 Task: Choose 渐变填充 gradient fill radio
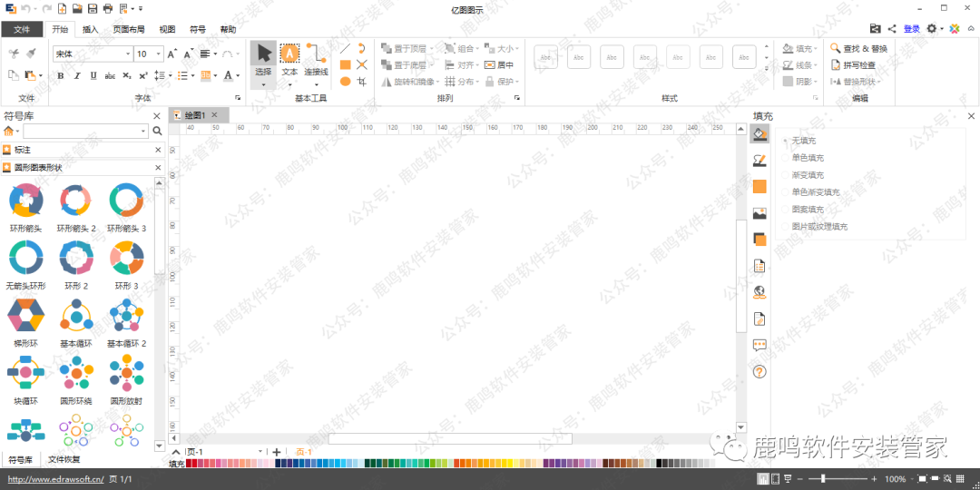(x=807, y=175)
